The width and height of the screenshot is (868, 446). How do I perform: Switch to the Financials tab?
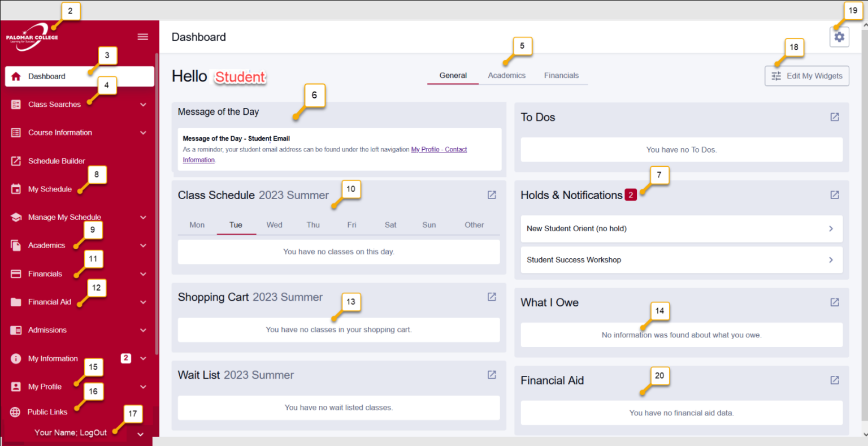(561, 76)
